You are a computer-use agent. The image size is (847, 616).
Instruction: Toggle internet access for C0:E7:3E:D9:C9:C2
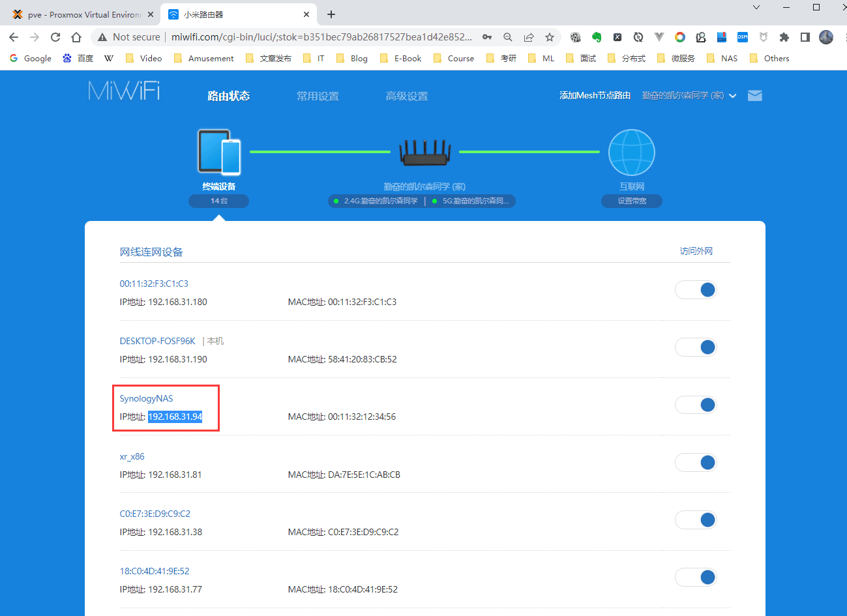coord(696,520)
